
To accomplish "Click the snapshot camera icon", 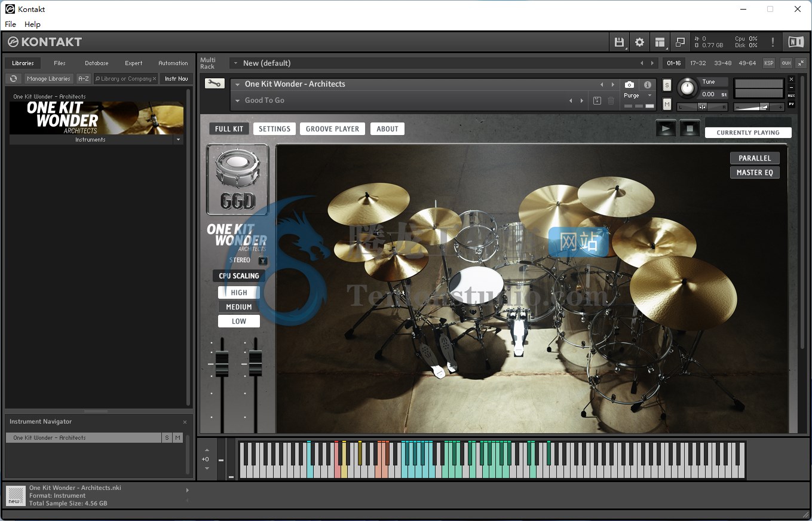I will pos(629,85).
